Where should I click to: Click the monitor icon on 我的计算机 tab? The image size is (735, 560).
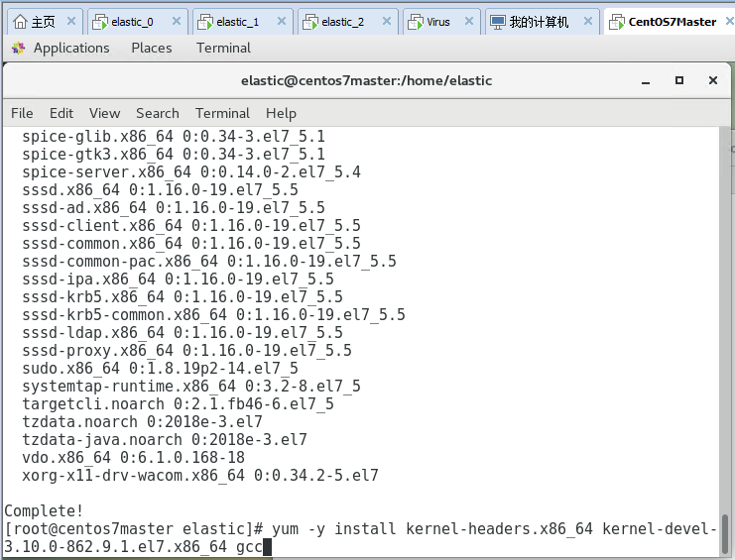point(497,22)
